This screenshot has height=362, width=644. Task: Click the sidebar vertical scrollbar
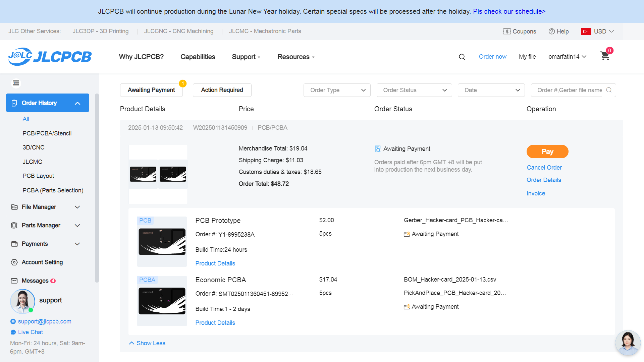click(97, 188)
